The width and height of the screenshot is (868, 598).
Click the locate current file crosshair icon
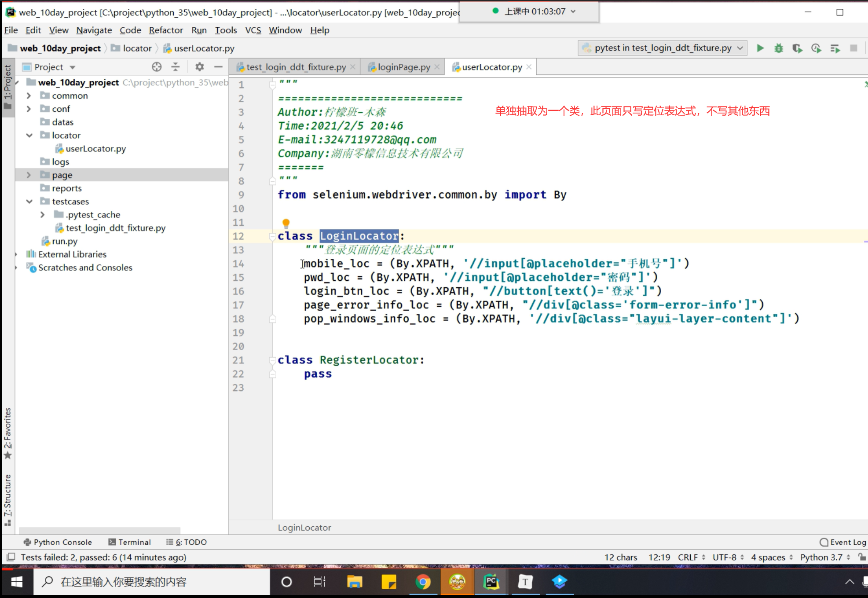point(157,67)
